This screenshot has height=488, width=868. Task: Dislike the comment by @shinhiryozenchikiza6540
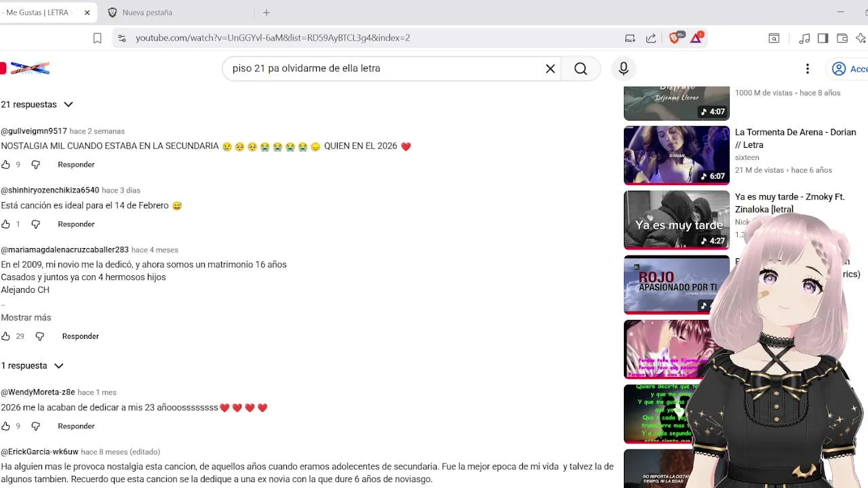(x=36, y=224)
